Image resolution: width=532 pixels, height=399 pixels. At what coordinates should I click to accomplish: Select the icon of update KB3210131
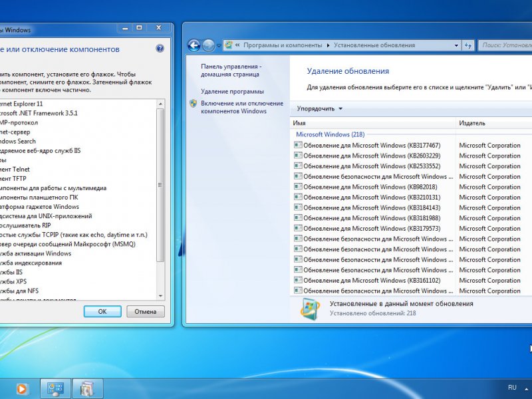coord(298,197)
